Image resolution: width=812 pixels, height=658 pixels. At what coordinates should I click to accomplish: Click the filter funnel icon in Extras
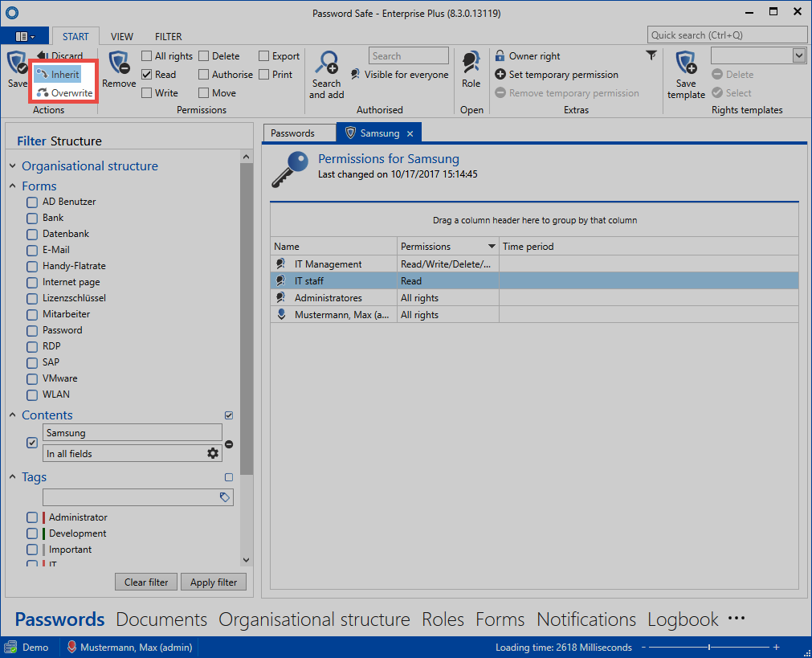pos(651,55)
